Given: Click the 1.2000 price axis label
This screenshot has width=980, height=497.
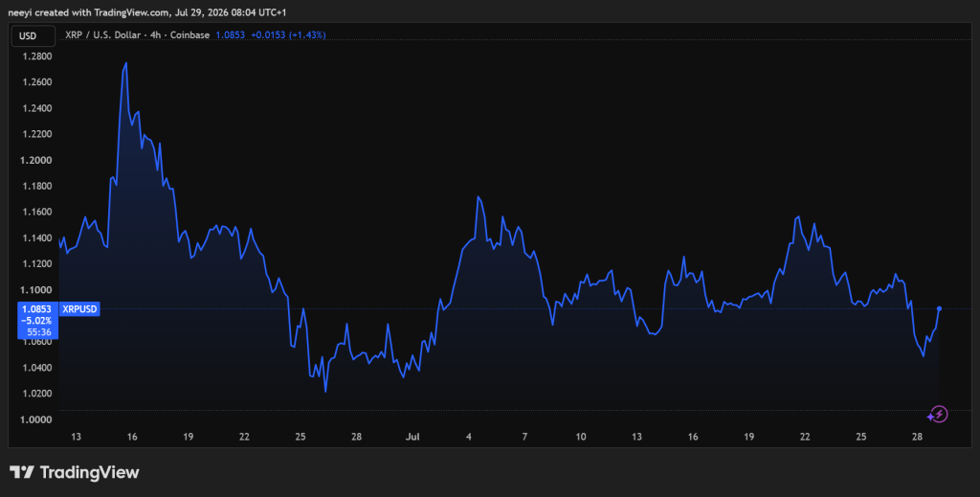Looking at the screenshot, I should (37, 160).
